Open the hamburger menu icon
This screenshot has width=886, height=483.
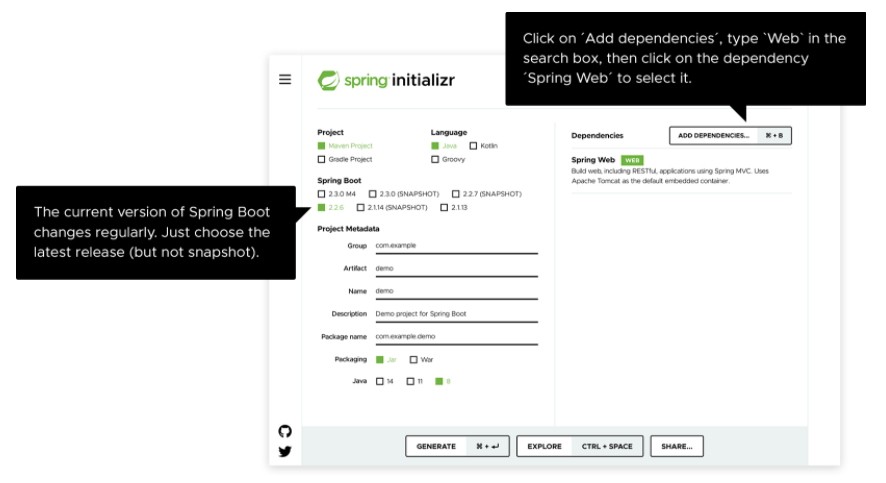285,80
